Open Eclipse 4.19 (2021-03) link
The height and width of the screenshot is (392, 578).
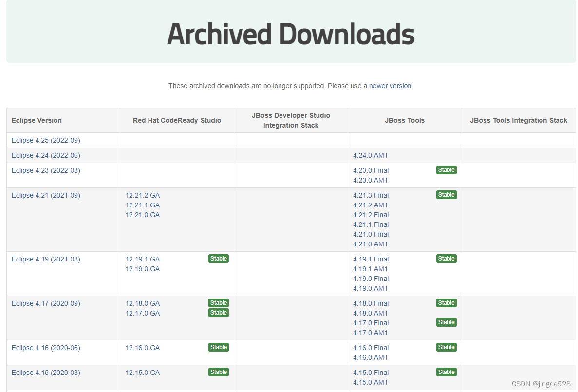[46, 259]
